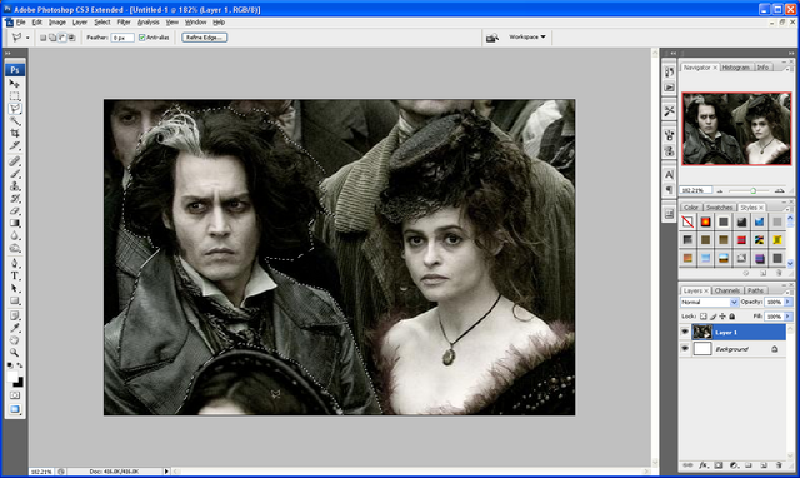800x478 pixels.
Task: Hide Layer 1 using its eye icon
Action: click(685, 332)
